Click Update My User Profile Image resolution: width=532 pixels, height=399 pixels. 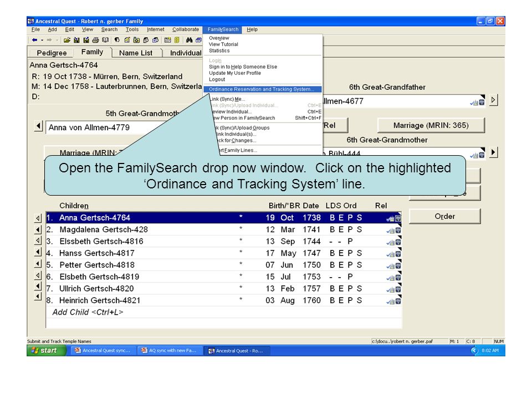(235, 73)
